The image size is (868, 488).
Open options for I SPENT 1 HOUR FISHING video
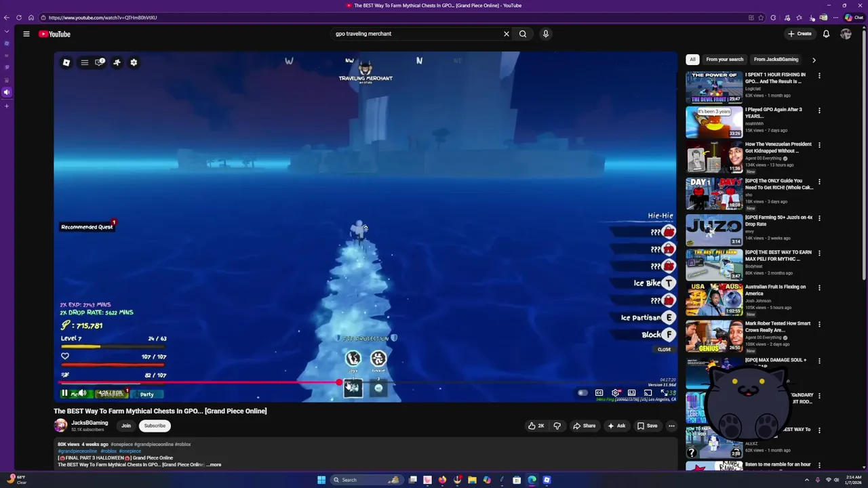click(819, 76)
